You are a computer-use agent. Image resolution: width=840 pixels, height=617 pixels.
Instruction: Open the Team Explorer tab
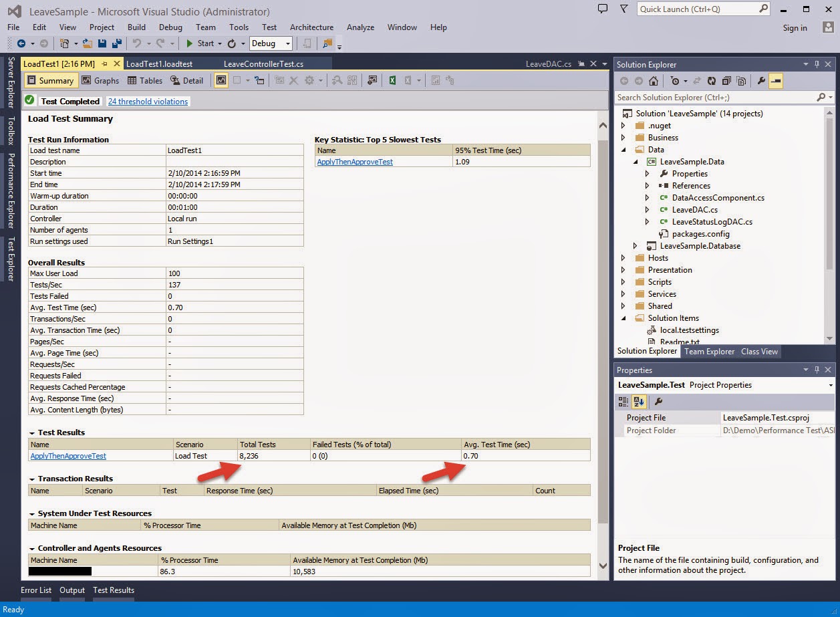(709, 352)
